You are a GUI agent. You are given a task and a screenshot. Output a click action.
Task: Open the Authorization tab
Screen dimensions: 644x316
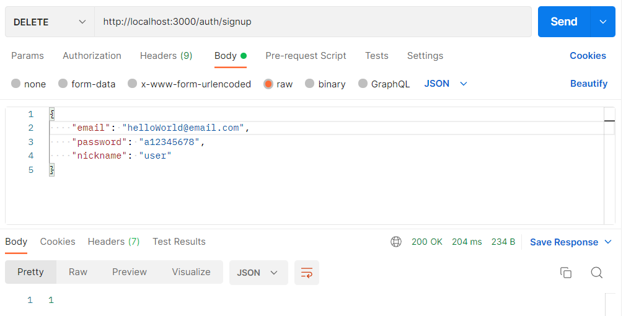(x=92, y=56)
